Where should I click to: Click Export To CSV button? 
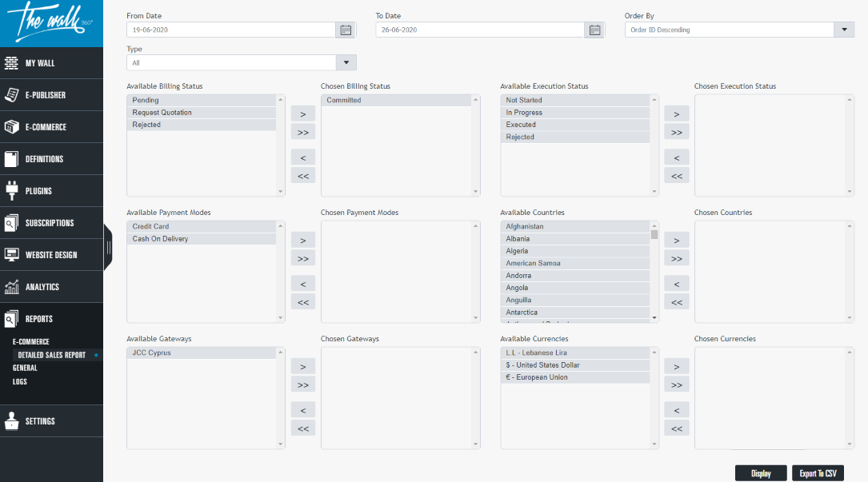click(x=818, y=473)
